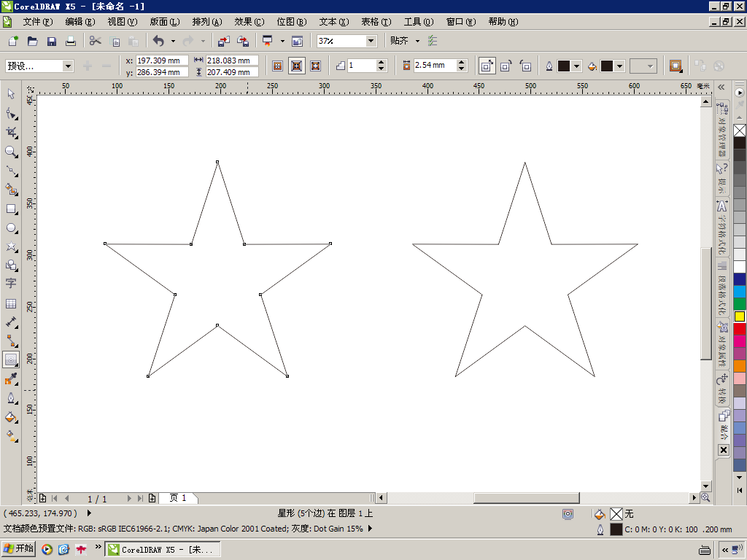
Task: Select the Basic Shapes tool
Action: click(x=11, y=265)
